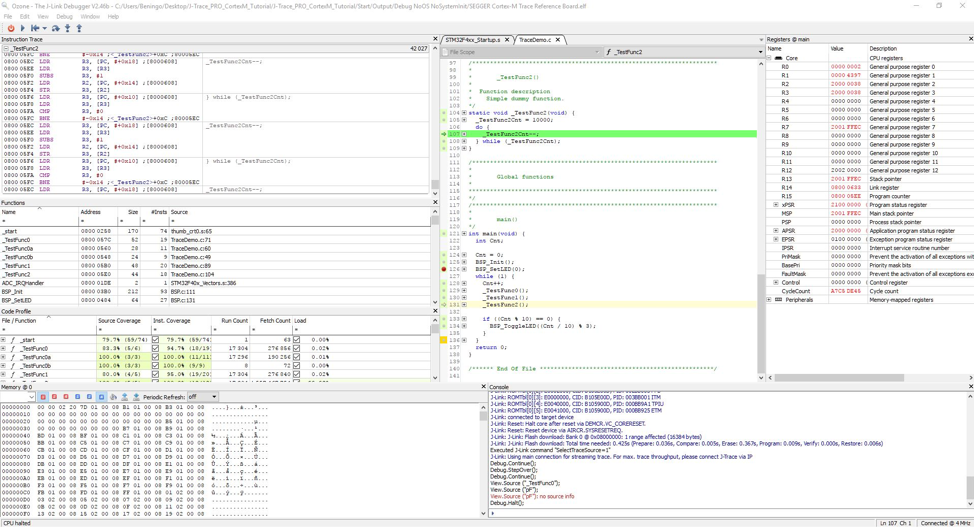Expand the Peripherals register group
974x527 pixels.
click(769, 300)
